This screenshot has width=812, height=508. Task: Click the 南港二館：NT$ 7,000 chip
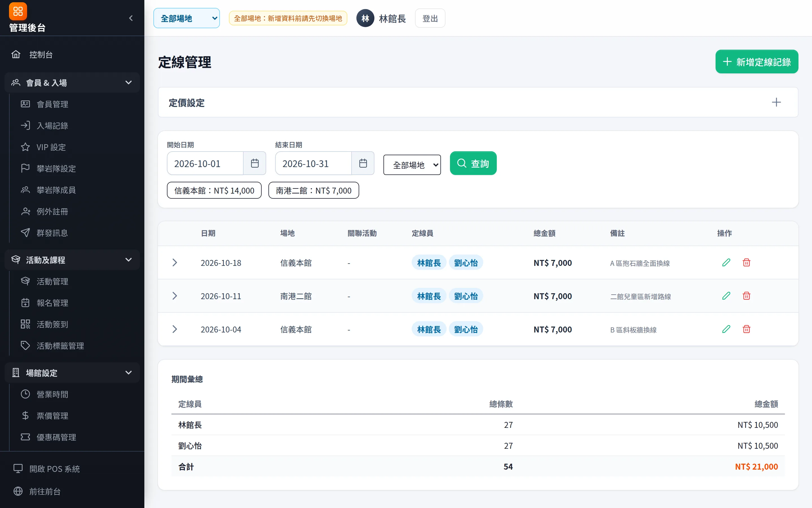[314, 191]
